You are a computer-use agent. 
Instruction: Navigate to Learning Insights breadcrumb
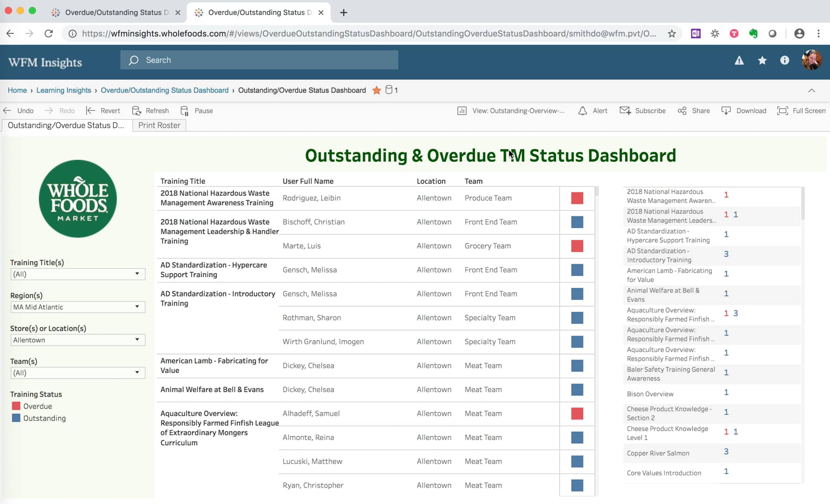point(63,90)
